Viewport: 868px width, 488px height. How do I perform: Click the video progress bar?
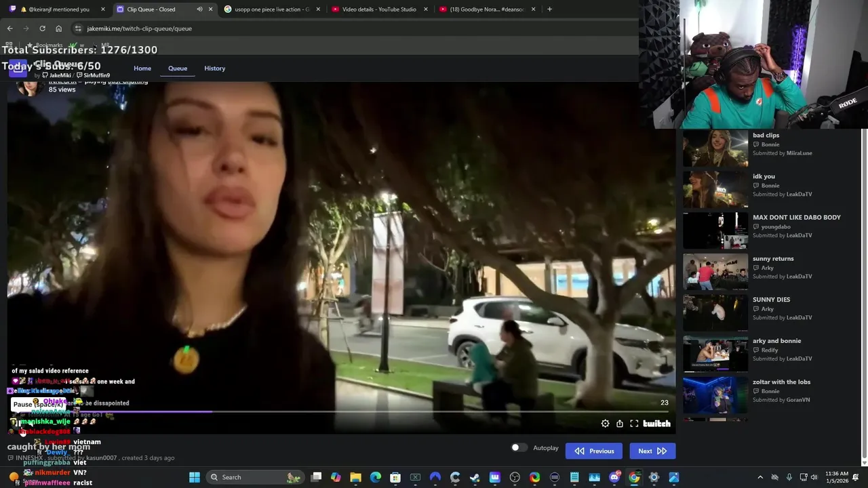tap(341, 411)
